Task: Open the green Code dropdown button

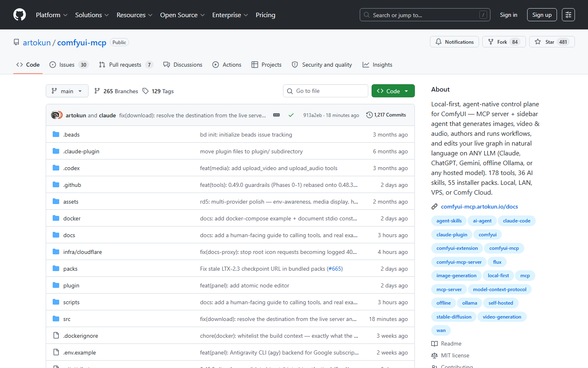Action: [x=393, y=91]
